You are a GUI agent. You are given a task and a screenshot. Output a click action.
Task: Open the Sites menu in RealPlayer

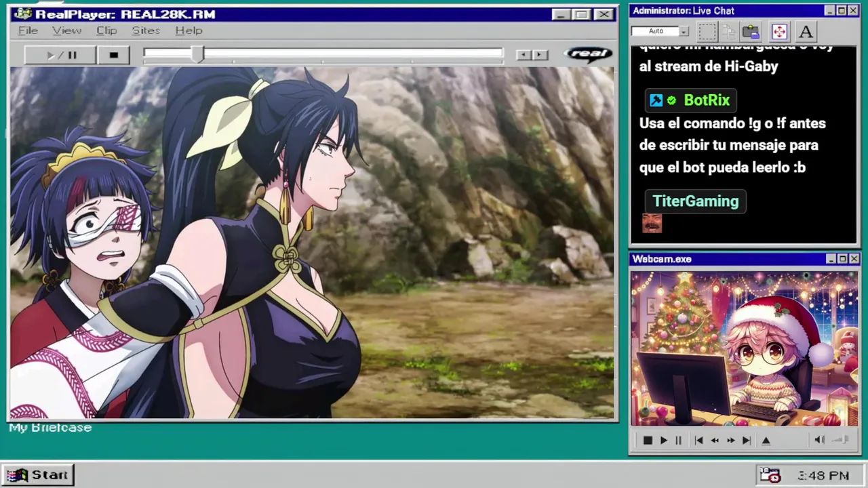(146, 30)
